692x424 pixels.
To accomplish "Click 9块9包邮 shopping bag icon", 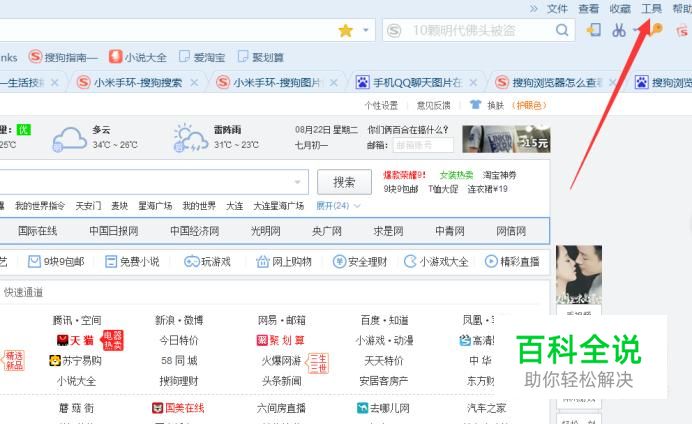I will 34,262.
